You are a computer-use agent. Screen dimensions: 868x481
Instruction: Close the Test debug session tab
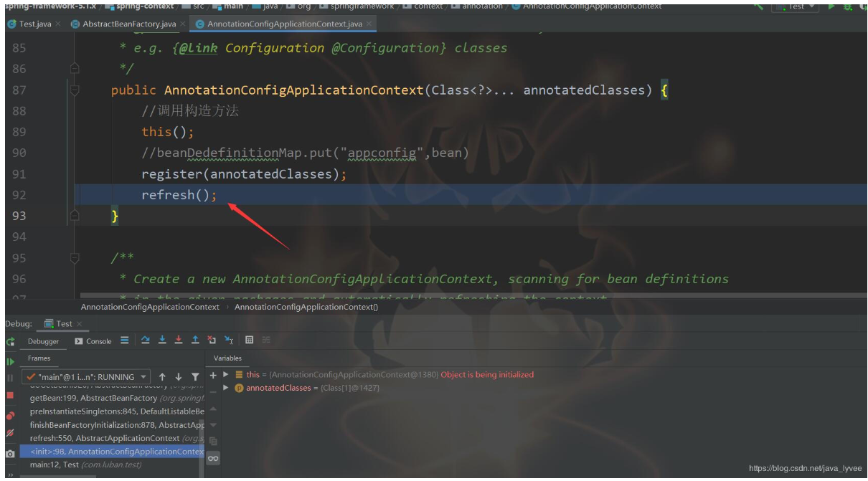pos(78,323)
